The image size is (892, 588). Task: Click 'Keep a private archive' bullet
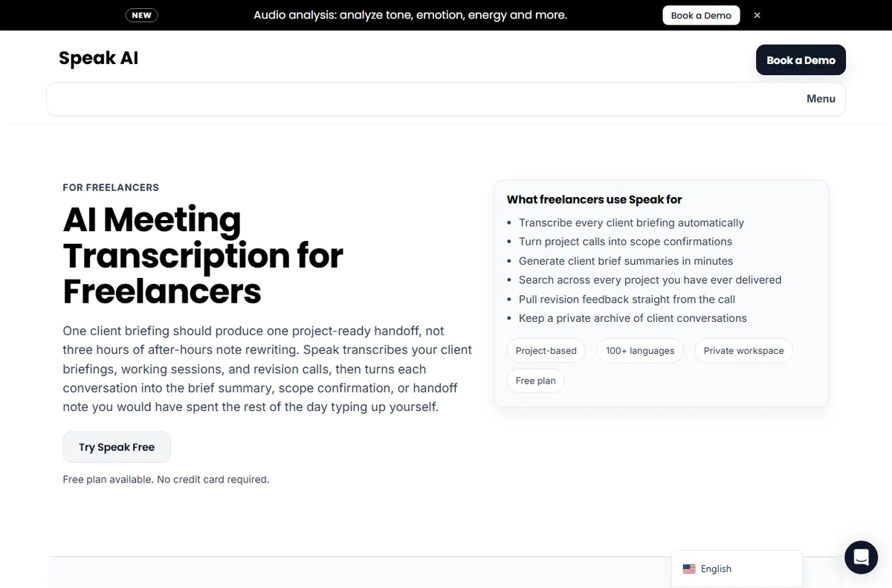click(633, 318)
